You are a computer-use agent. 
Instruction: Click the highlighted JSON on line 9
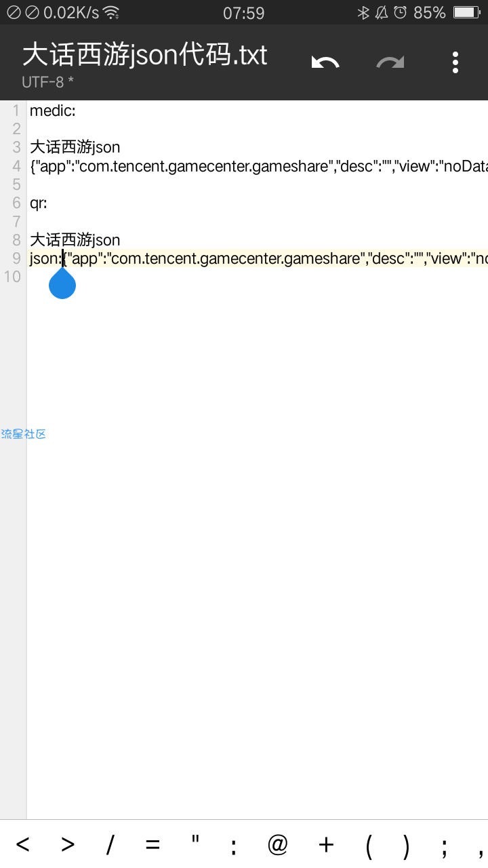coord(259,258)
